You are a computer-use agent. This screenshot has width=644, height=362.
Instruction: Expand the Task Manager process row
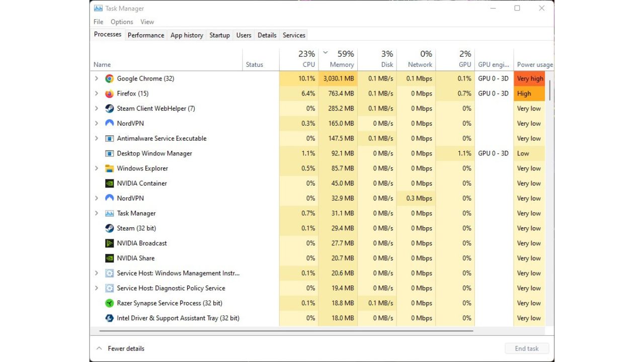tap(97, 213)
